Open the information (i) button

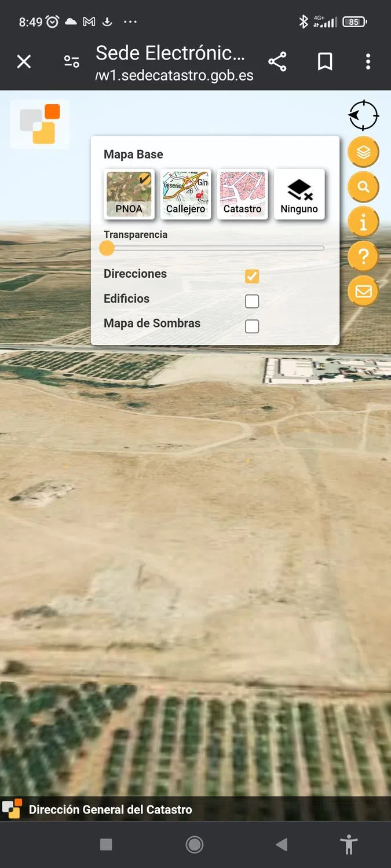(363, 222)
